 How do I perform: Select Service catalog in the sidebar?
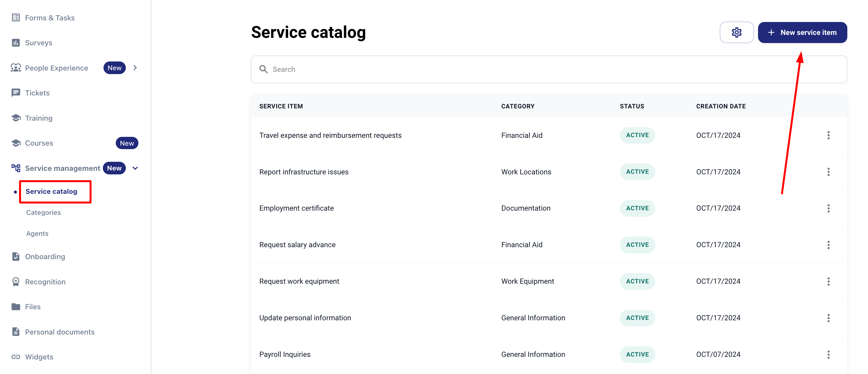point(51,192)
